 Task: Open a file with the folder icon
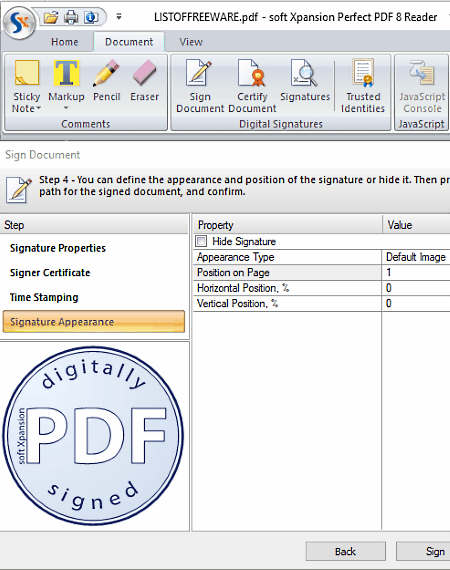(x=51, y=17)
